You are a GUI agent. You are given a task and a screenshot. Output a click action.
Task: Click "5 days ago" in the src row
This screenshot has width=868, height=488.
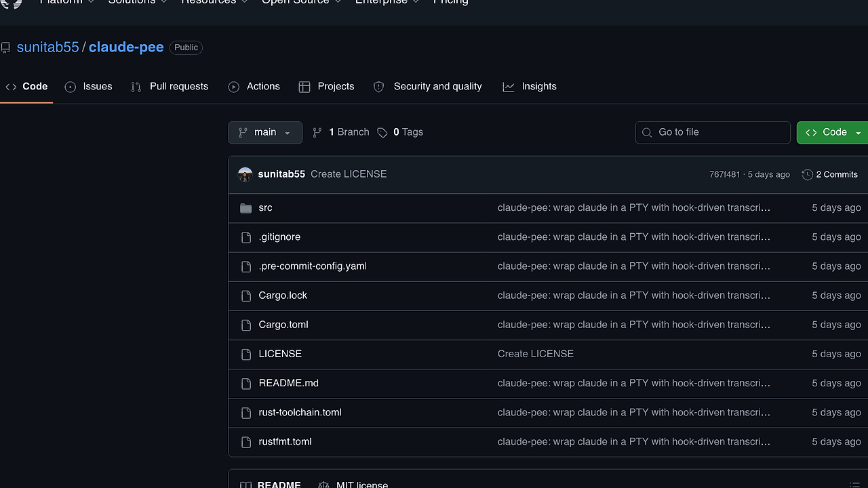tap(836, 208)
